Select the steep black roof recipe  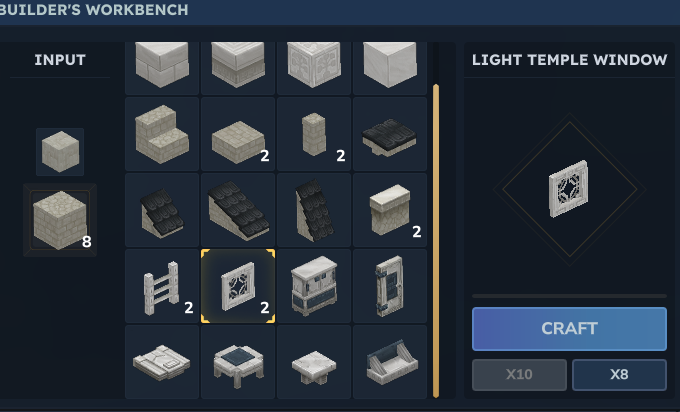click(x=314, y=210)
